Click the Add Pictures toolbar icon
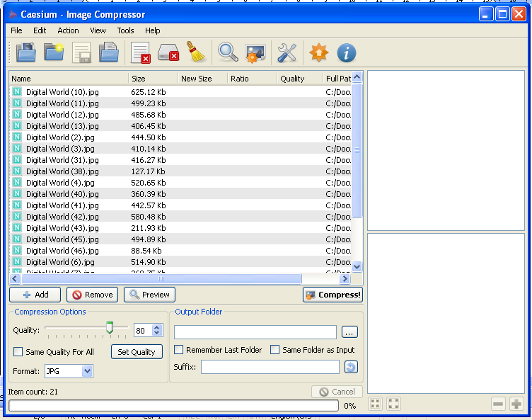532x420 pixels. click(x=26, y=52)
